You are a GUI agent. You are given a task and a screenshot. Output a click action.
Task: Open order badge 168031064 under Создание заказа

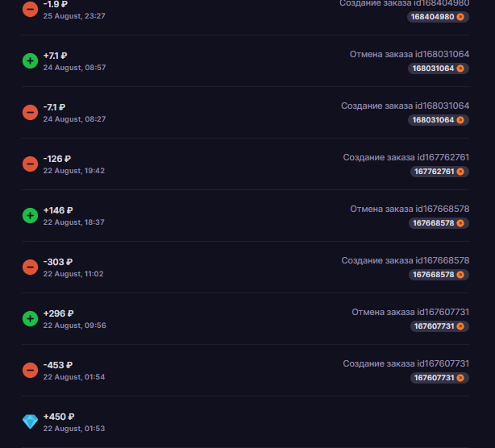coord(439,120)
